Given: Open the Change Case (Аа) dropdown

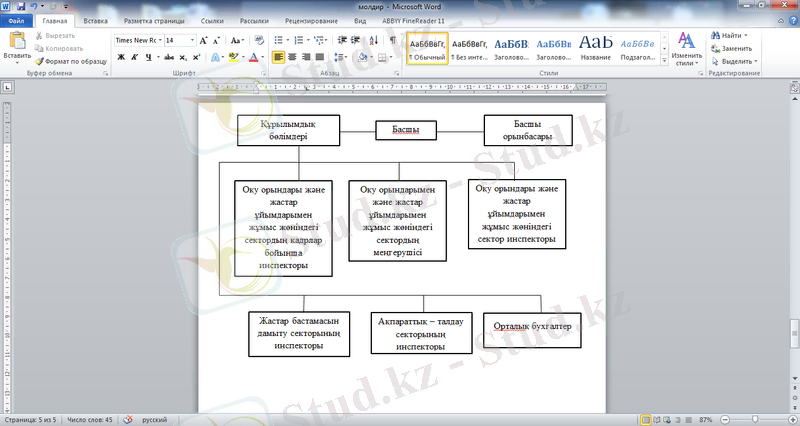Looking at the screenshot, I should tap(237, 40).
